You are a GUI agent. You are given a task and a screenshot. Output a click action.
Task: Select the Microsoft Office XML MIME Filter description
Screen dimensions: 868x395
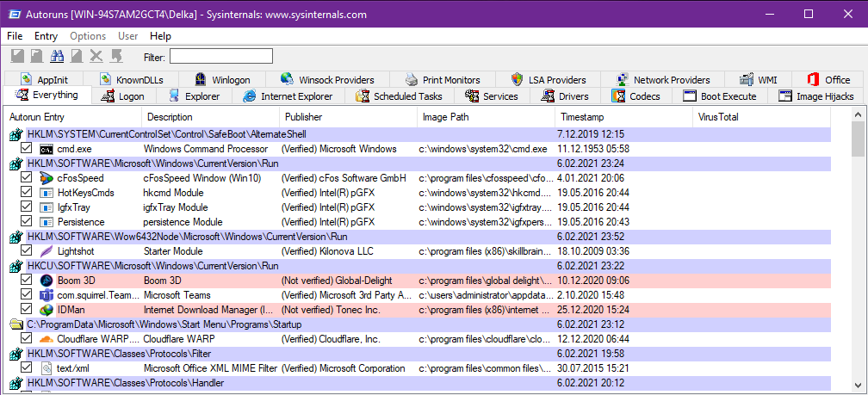coord(211,368)
